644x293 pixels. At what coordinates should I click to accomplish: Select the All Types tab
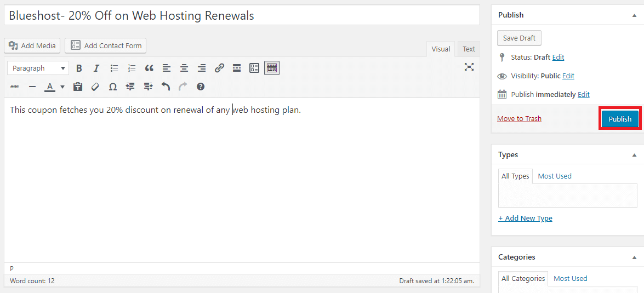click(x=515, y=176)
